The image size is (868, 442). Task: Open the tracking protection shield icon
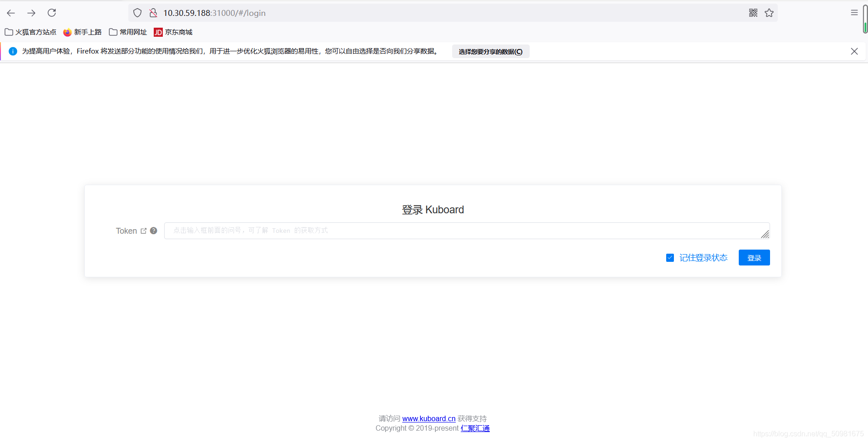137,13
